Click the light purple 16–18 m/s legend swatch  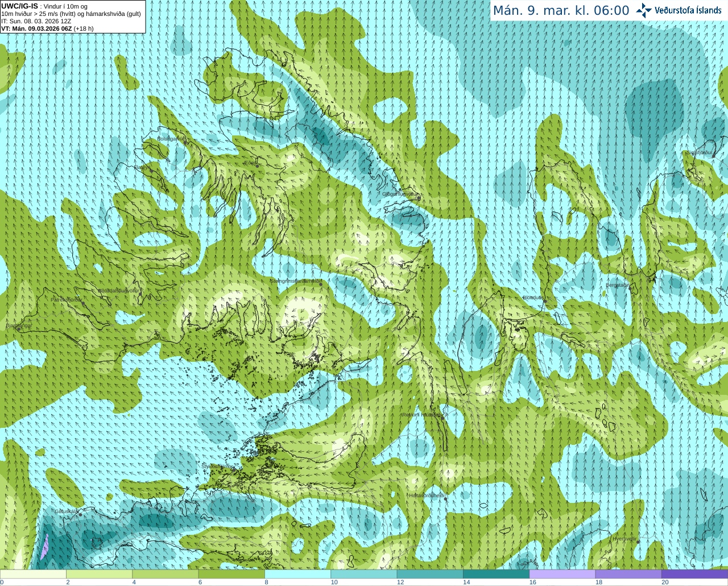[562, 574]
